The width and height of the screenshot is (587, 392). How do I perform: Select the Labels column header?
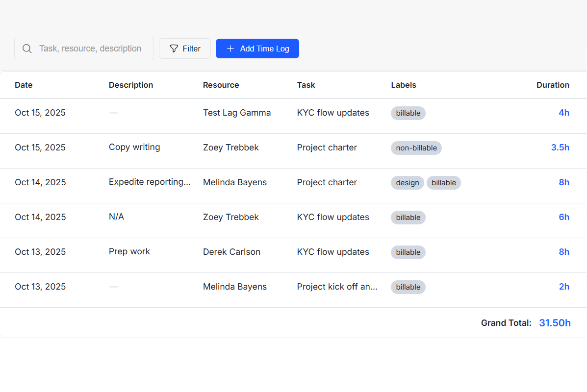point(404,85)
